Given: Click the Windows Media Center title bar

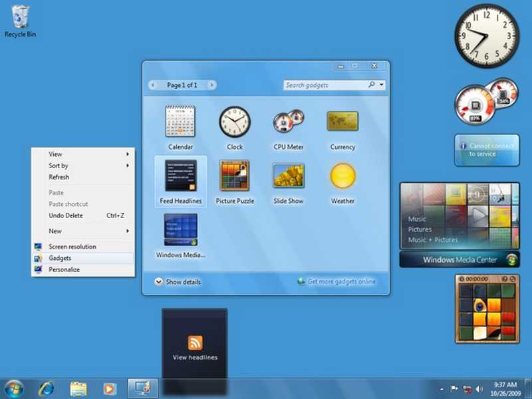Looking at the screenshot, I should pos(460,260).
